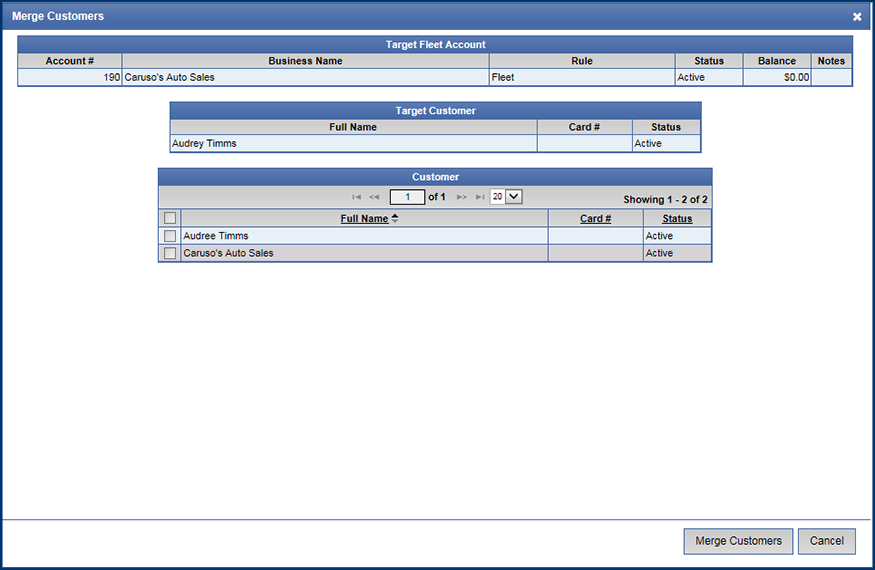Go to previous page of customers
Viewport: 875px width, 570px height.
375,197
